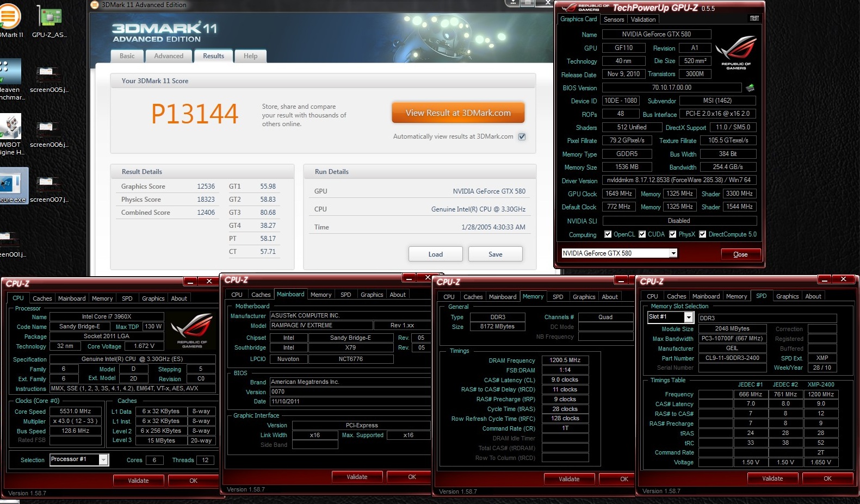Select the screen005 image file on desktop
This screenshot has width=860, height=504.
coord(49,79)
